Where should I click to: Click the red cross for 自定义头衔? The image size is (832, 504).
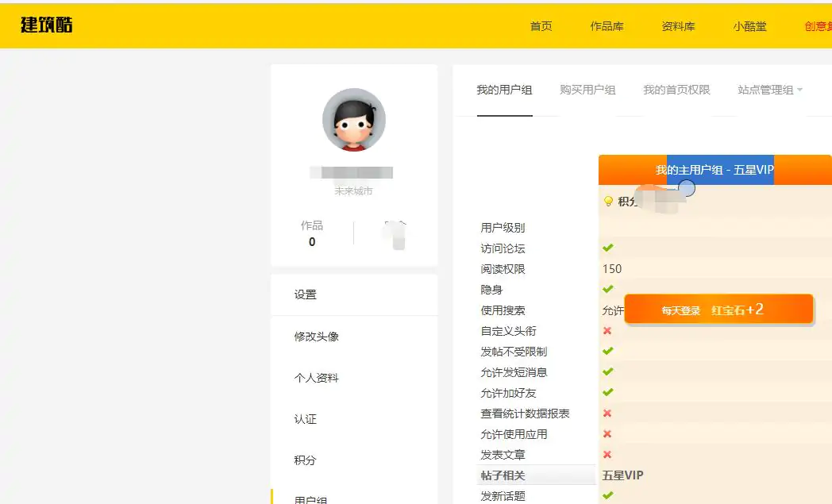click(607, 330)
